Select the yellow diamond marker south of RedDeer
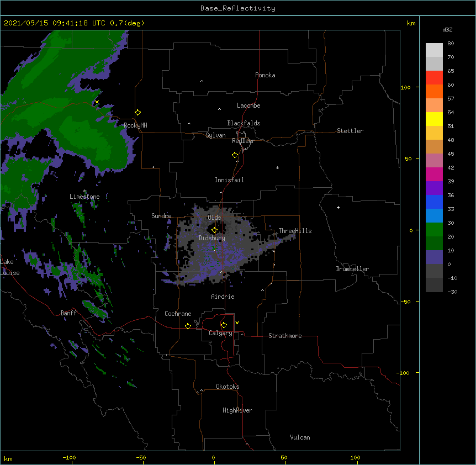 coord(235,155)
